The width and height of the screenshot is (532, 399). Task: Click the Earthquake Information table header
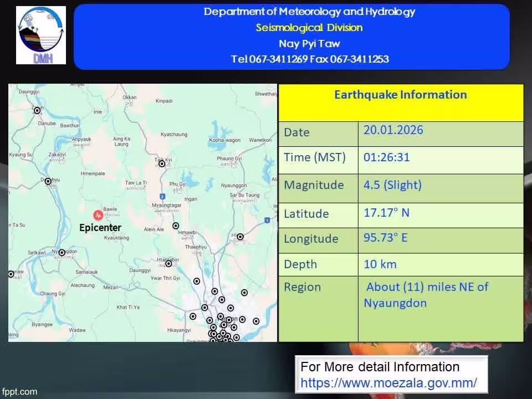tap(400, 95)
